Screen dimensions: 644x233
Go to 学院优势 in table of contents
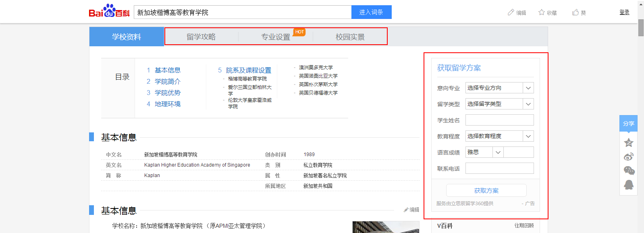168,93
